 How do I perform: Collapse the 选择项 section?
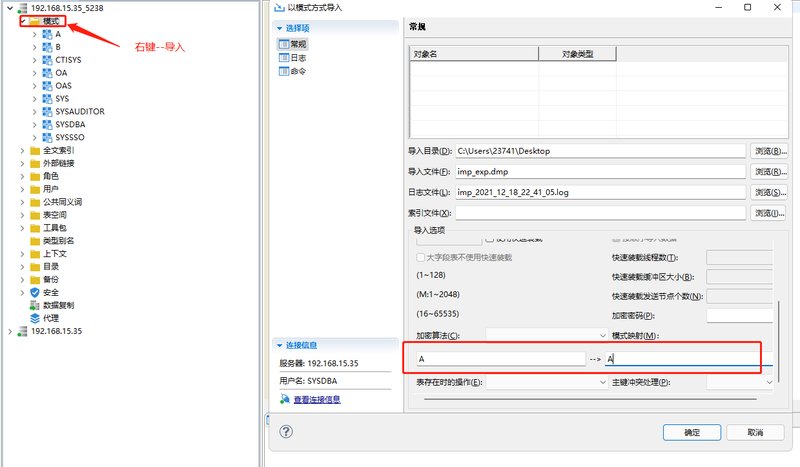pyautogui.click(x=279, y=28)
